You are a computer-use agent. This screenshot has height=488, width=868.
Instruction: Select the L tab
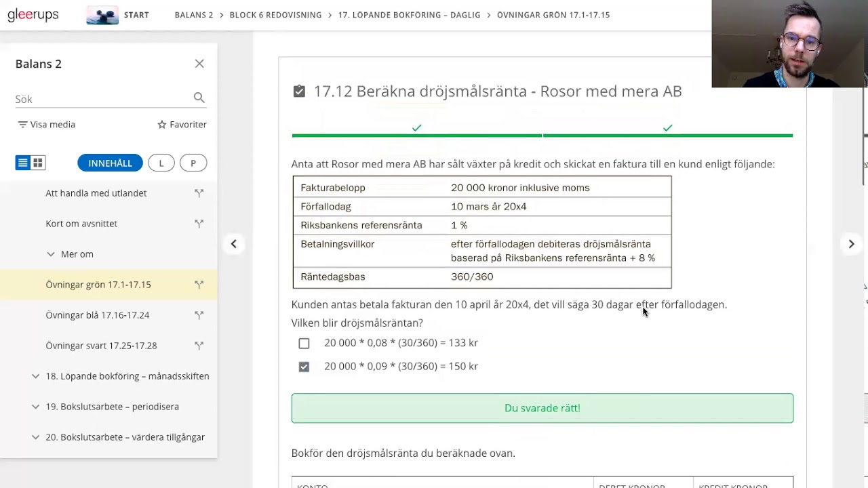click(x=161, y=163)
